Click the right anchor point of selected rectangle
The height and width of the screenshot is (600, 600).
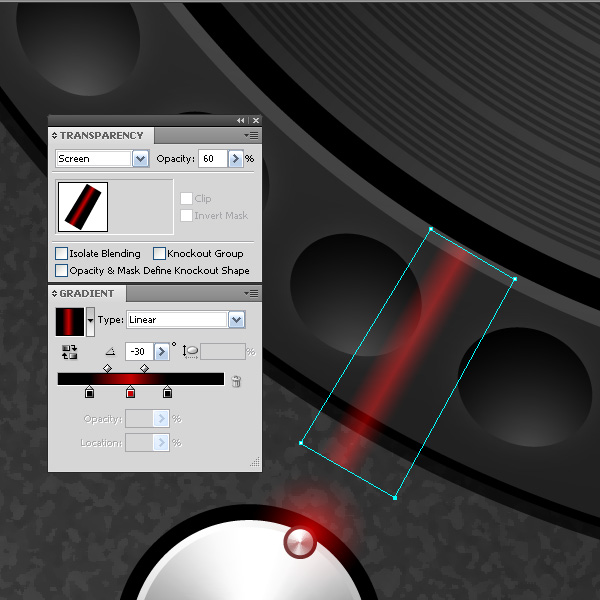point(515,279)
